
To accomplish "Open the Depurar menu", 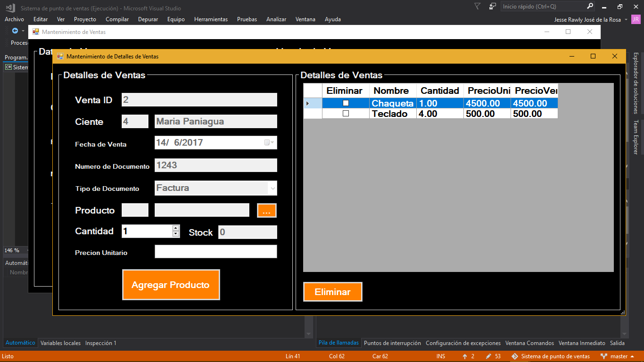I will [x=148, y=19].
